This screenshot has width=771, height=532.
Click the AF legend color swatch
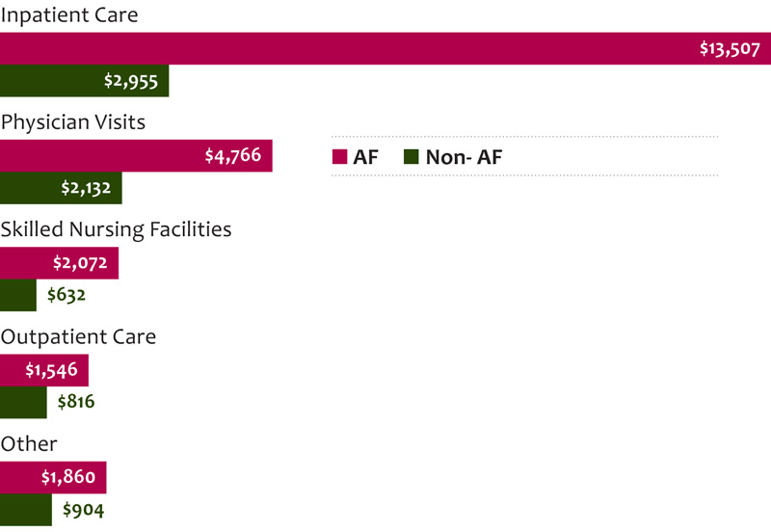click(x=339, y=157)
